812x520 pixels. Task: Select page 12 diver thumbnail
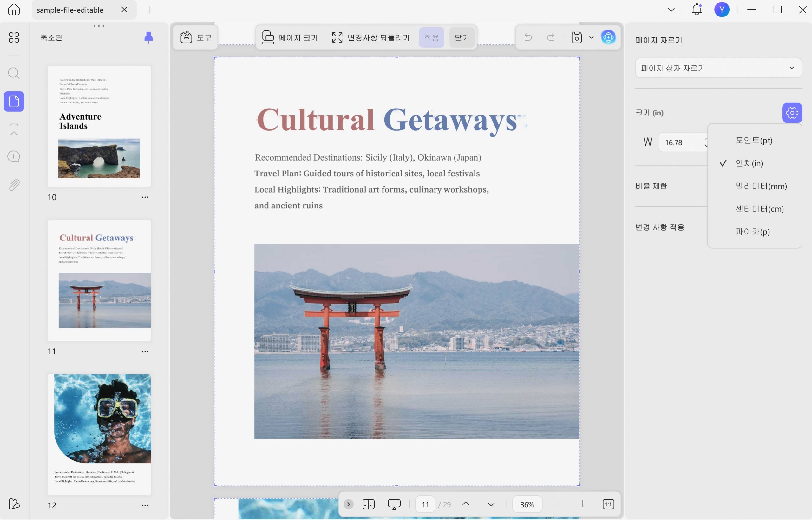click(x=99, y=435)
